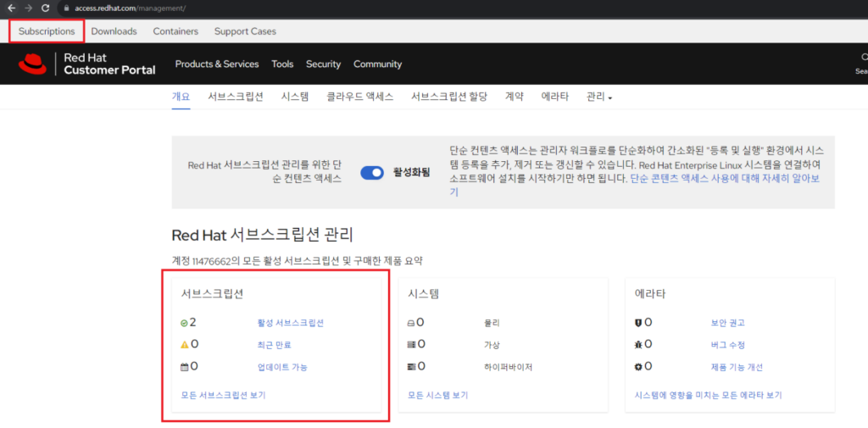Click the gear icon beside 제품 기능 개선
The width and height of the screenshot is (868, 428).
[x=638, y=366]
